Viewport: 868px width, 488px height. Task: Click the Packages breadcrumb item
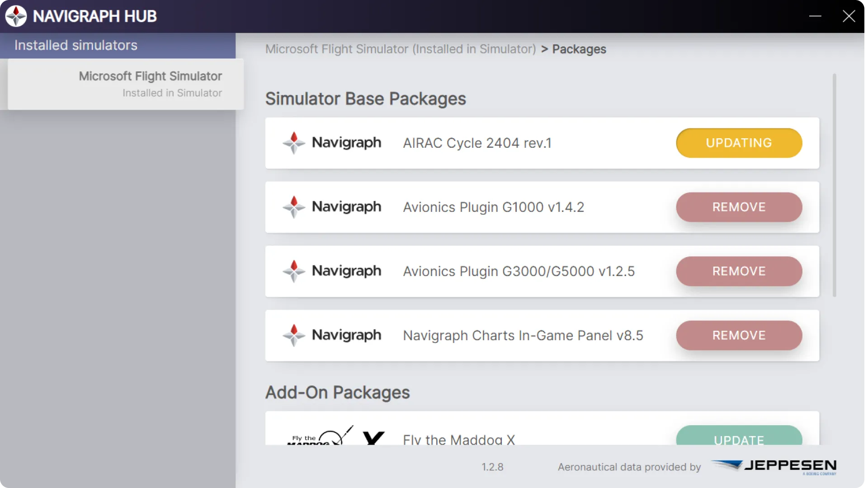[579, 49]
